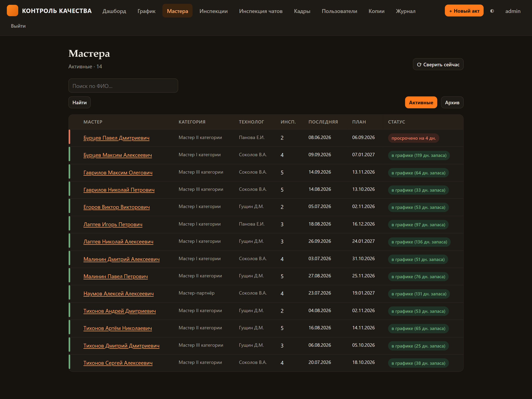Select the Мастера nav tab
The width and height of the screenshot is (532, 399).
pos(178,11)
